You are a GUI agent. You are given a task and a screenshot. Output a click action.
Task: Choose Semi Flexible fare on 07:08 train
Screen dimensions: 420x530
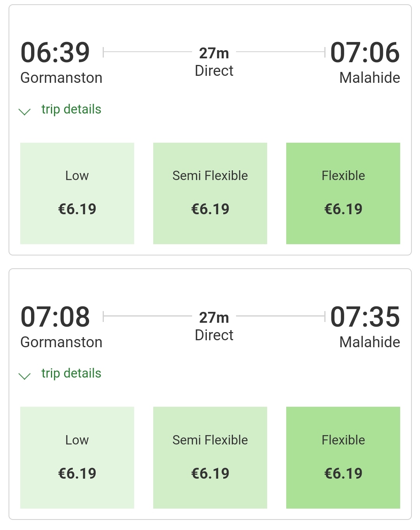[x=210, y=457]
